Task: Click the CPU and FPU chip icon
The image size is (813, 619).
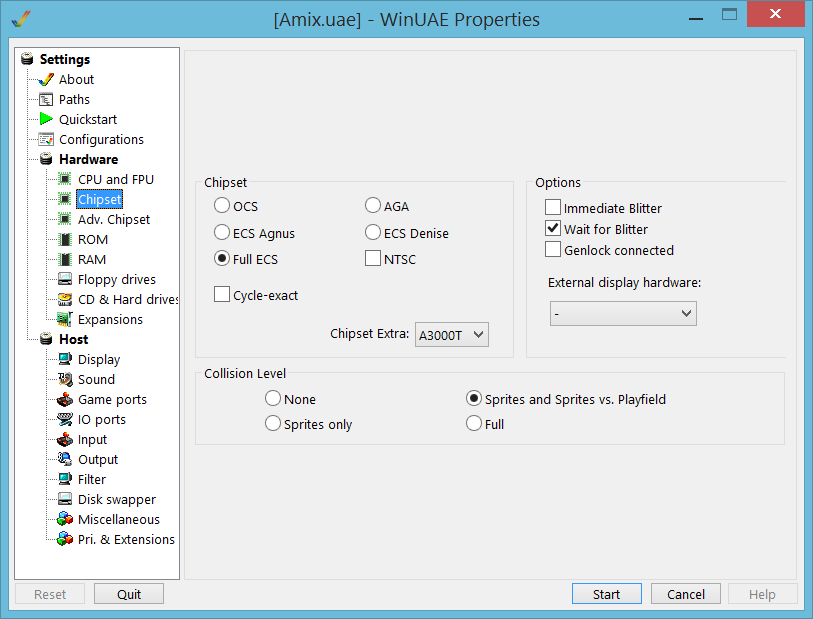Action: (x=65, y=179)
